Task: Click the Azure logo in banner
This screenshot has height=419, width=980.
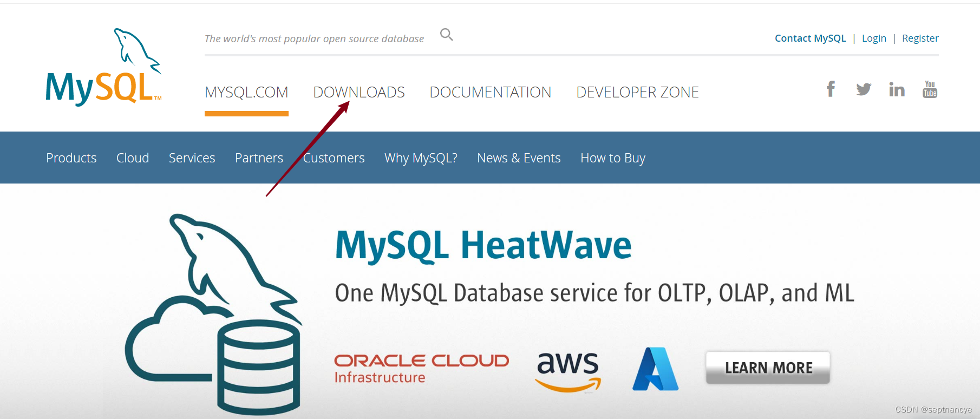Action: click(x=655, y=369)
